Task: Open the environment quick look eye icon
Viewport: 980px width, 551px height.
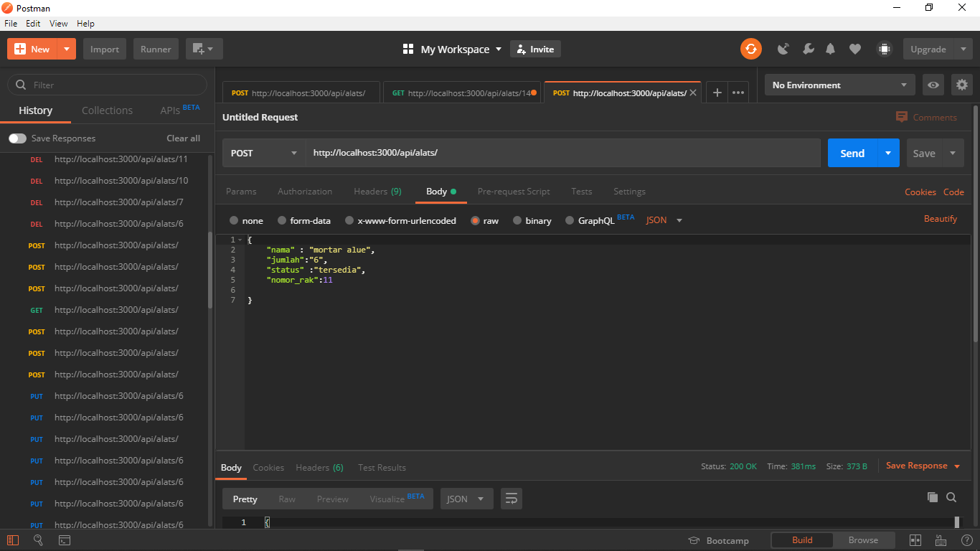Action: pos(933,85)
